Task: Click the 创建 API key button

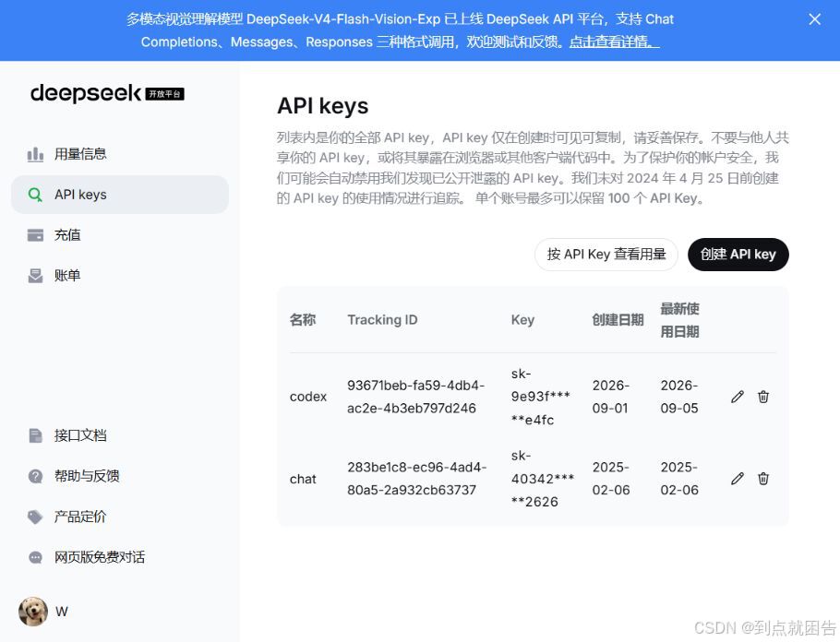Action: pos(738,255)
